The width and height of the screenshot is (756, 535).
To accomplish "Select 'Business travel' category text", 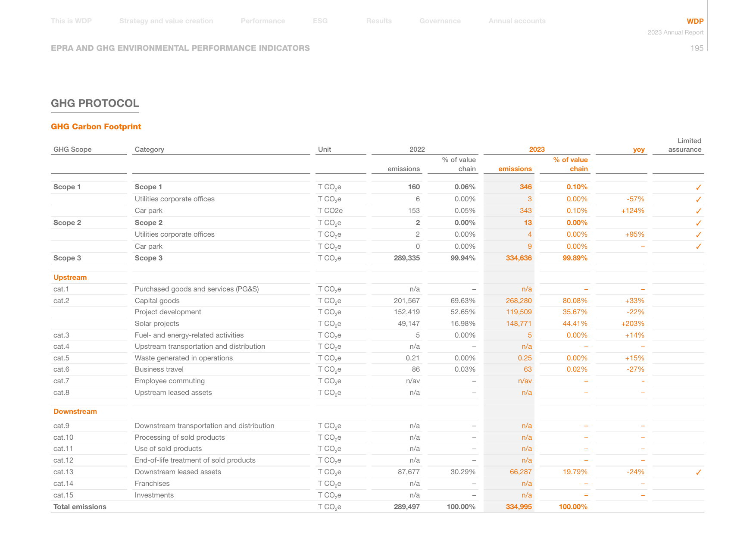I will (159, 369).
